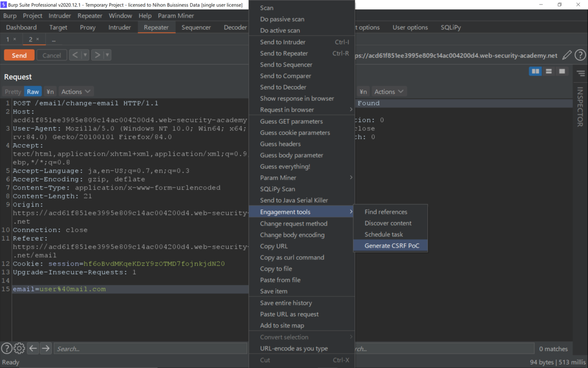Click the Cancel button

point(51,55)
